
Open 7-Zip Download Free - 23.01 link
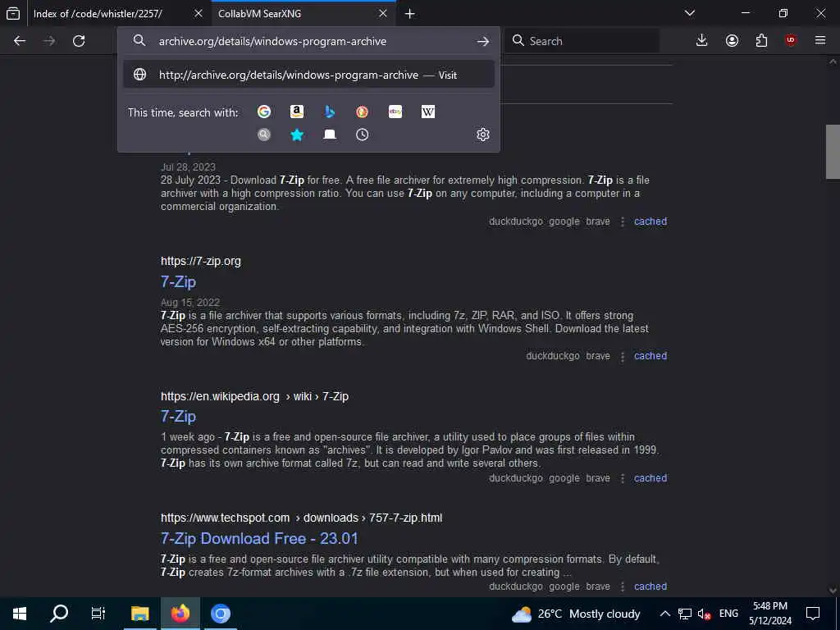(x=259, y=538)
